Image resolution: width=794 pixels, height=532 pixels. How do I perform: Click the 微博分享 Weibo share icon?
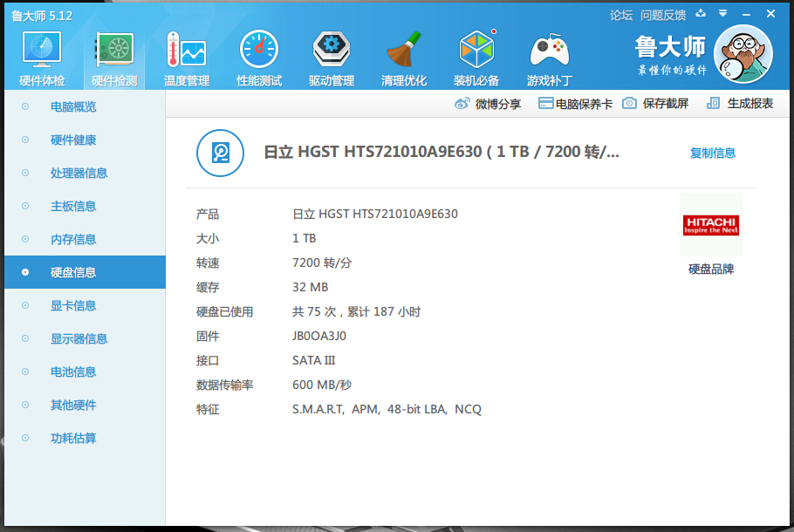click(462, 103)
